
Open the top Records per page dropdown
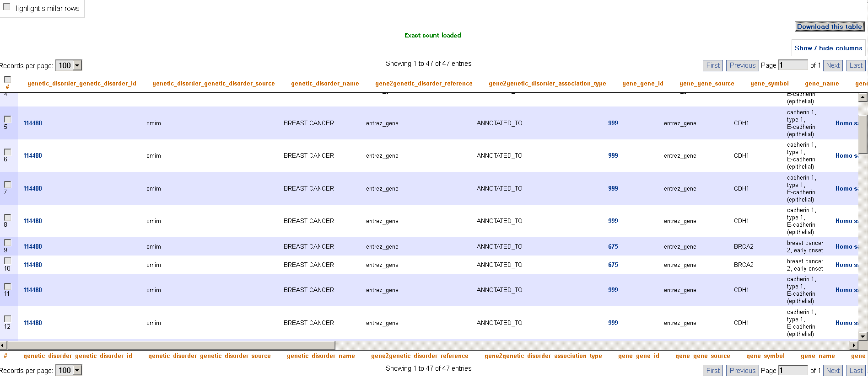coord(69,65)
